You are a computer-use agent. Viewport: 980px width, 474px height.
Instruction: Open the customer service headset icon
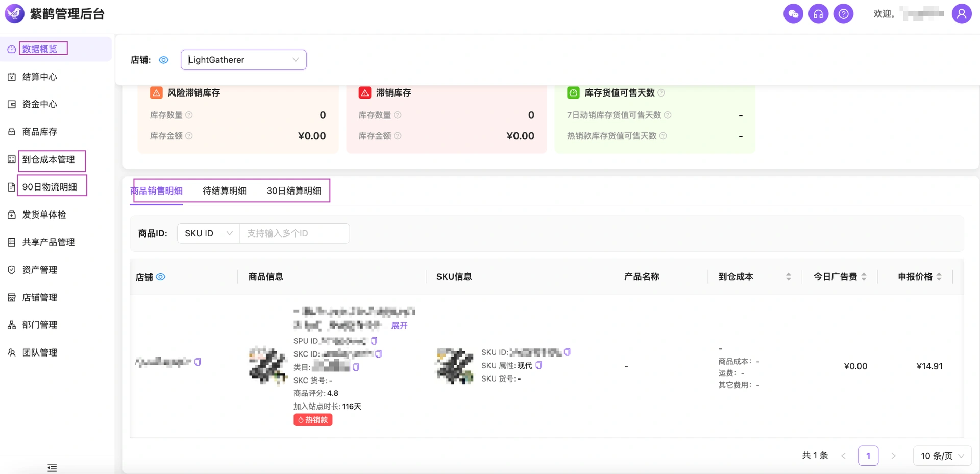point(818,14)
